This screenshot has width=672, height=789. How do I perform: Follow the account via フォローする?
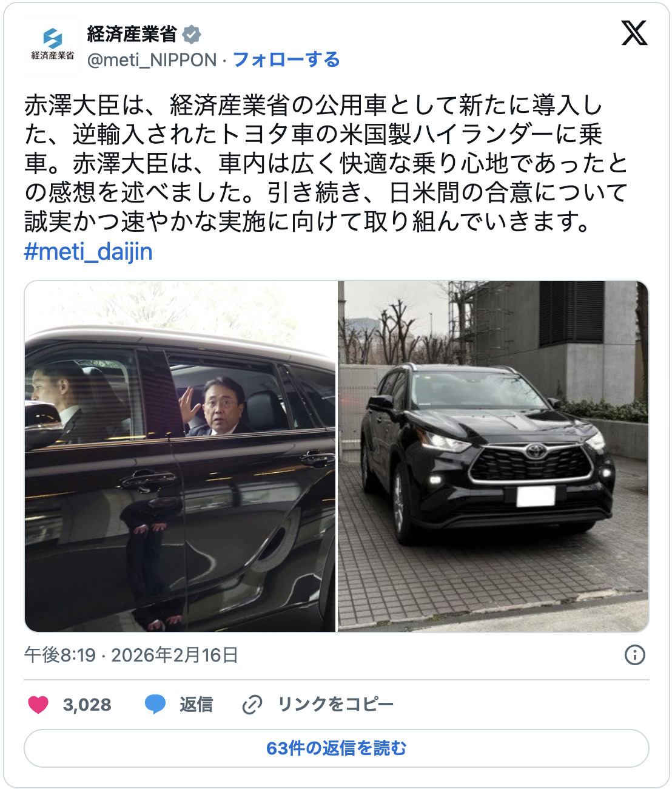286,59
